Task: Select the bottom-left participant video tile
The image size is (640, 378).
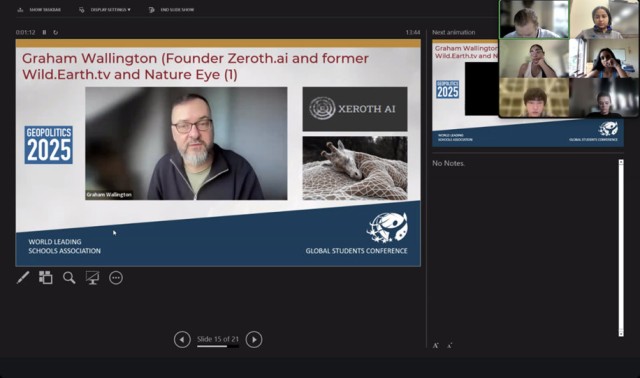Action: point(534,98)
